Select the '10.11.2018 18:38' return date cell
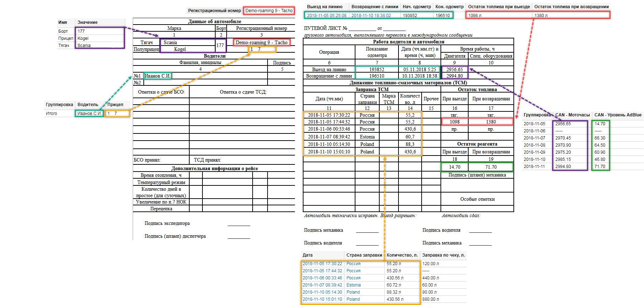The width and height of the screenshot is (644, 305). [x=419, y=76]
